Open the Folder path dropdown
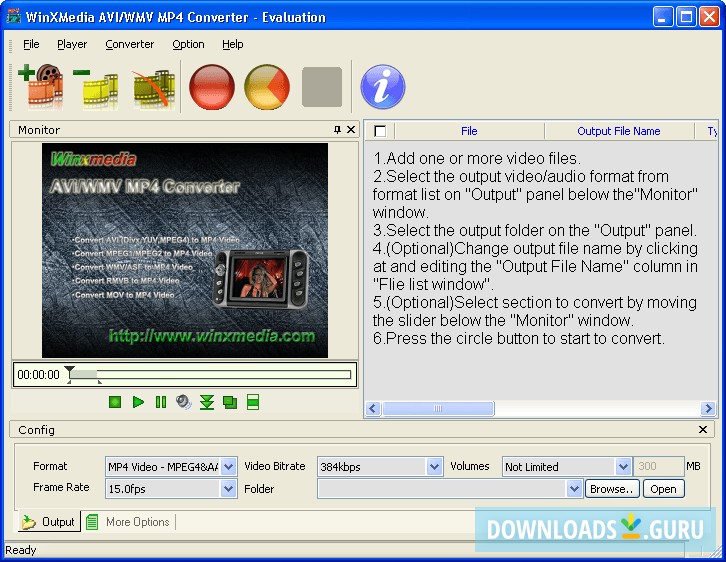This screenshot has height=562, width=726. coord(574,488)
